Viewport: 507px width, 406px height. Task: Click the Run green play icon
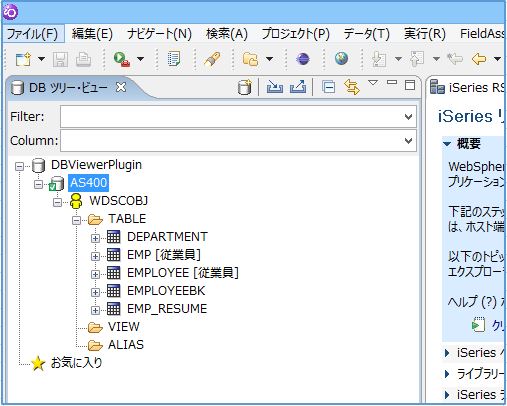click(x=122, y=59)
